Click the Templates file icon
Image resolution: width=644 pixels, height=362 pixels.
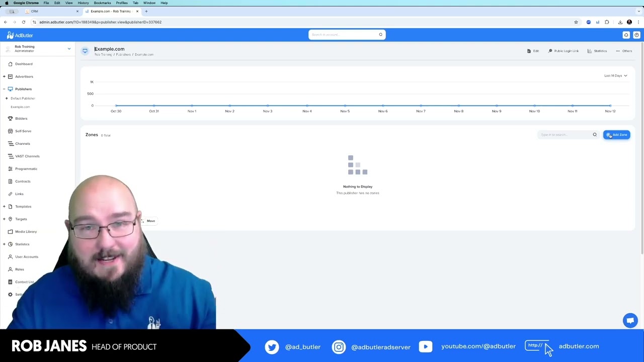[10, 207]
